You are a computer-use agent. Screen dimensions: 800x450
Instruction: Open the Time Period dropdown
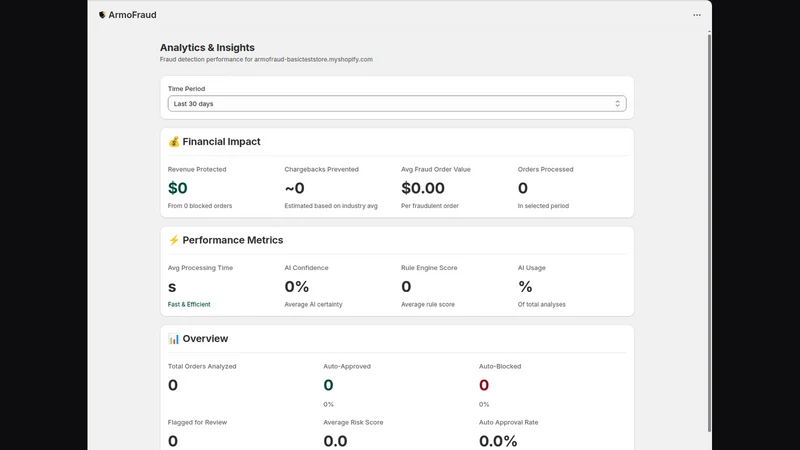[x=397, y=104]
